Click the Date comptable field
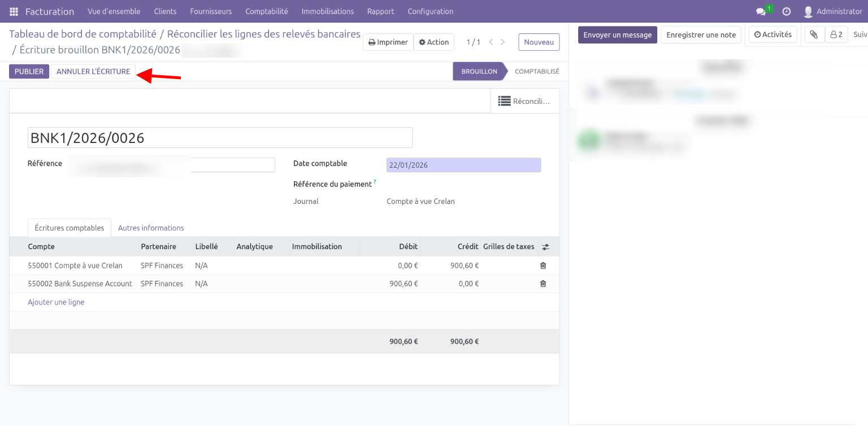Screen dimensions: 868x426 point(463,165)
